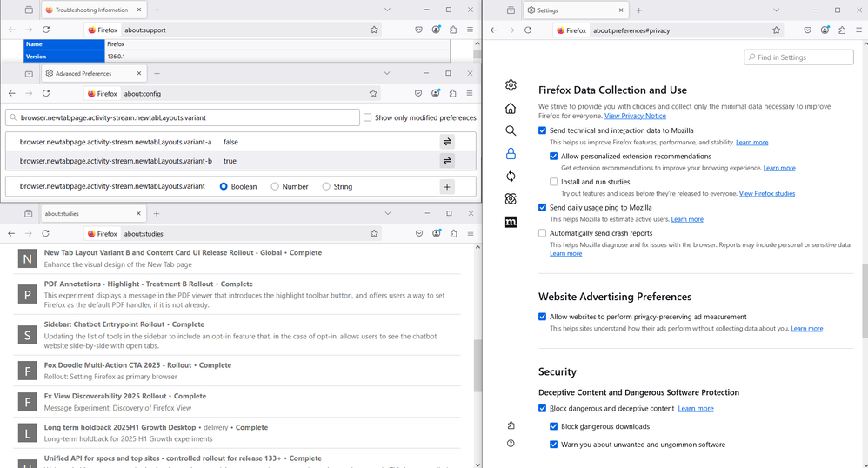Screen dimensions: 868x468
Task: Add new preference with plus button
Action: [x=447, y=187]
